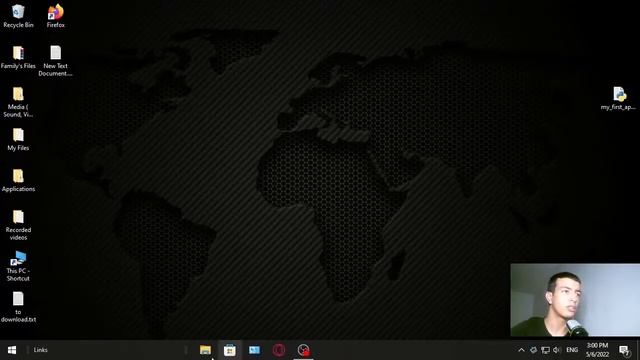The image size is (640, 360).
Task: Select the Media (Sound, Vi... folder
Action: [x=18, y=102]
